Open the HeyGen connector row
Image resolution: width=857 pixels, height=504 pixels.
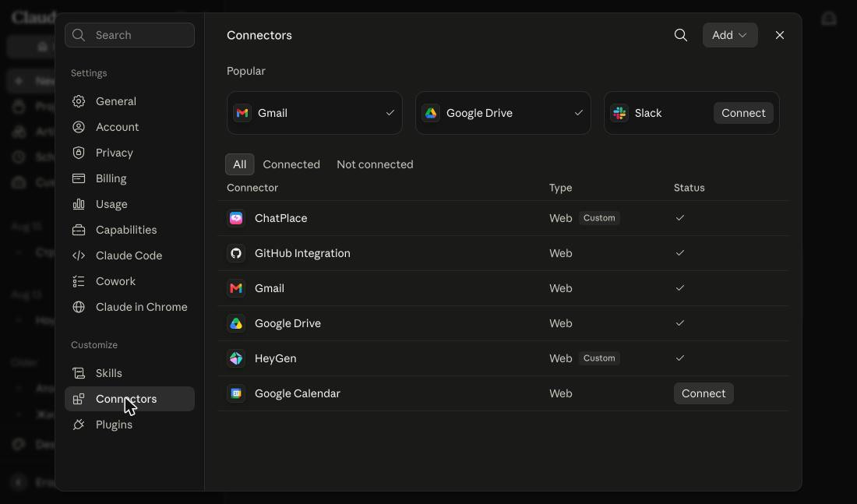[504, 358]
